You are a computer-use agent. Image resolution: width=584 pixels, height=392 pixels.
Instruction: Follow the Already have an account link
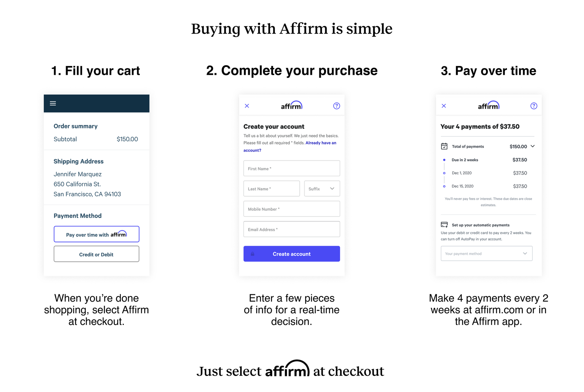(320, 143)
